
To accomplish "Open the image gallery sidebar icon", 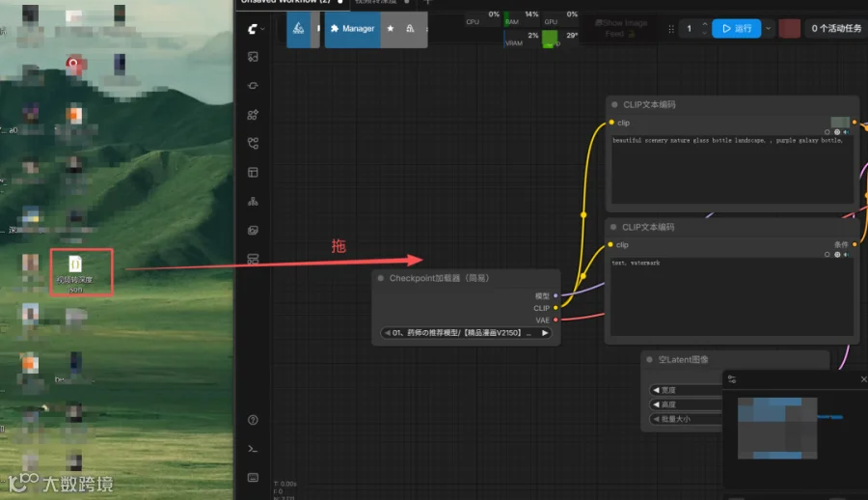I will point(253,230).
